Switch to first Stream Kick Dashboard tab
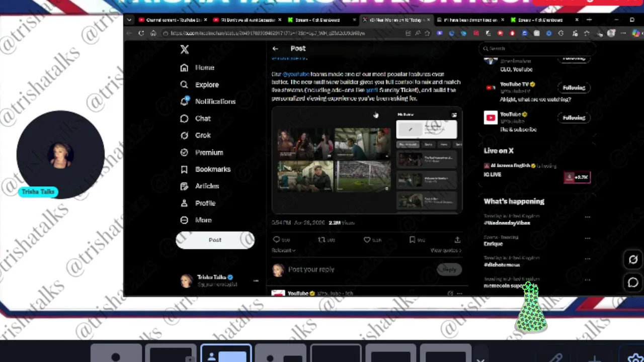Image resolution: width=644 pixels, height=362 pixels. point(321,20)
